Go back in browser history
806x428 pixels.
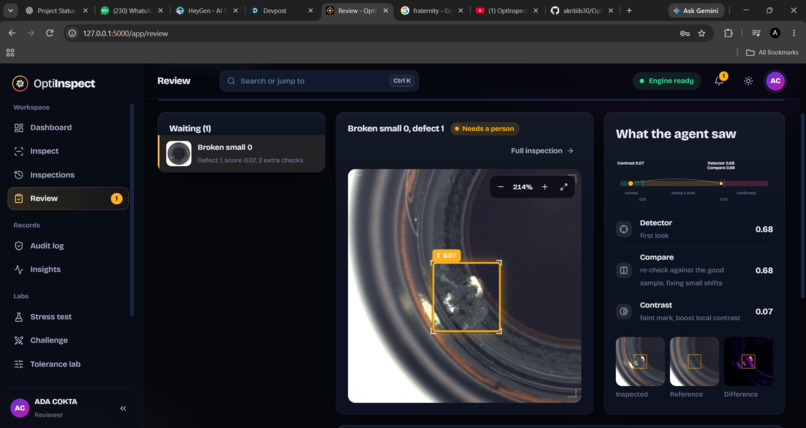coord(12,33)
